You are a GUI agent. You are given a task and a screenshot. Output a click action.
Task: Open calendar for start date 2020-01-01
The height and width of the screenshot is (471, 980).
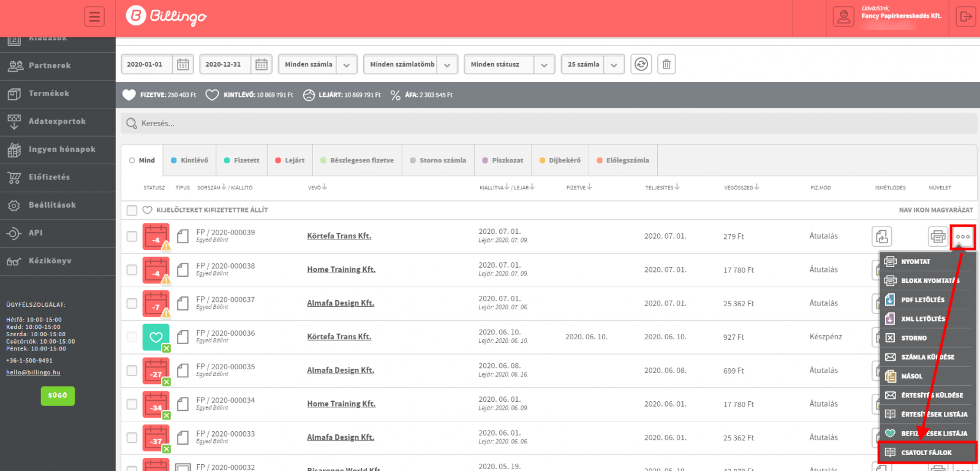183,64
